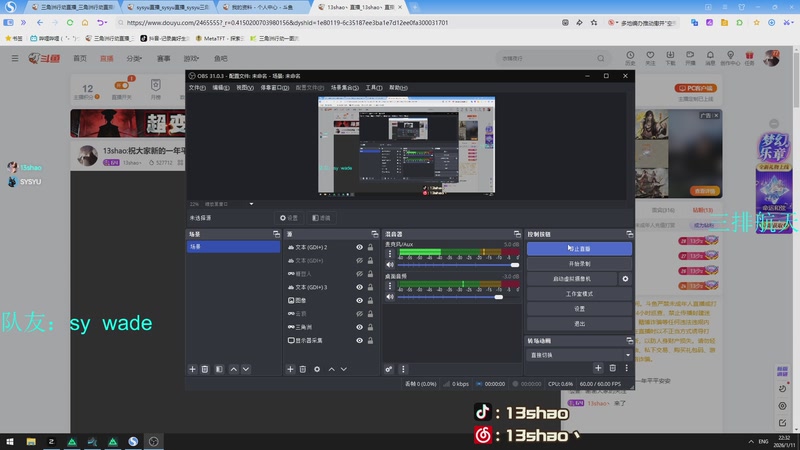The image size is (800, 450).
Task: Open the scene transition type dropdown
Action: tap(579, 355)
